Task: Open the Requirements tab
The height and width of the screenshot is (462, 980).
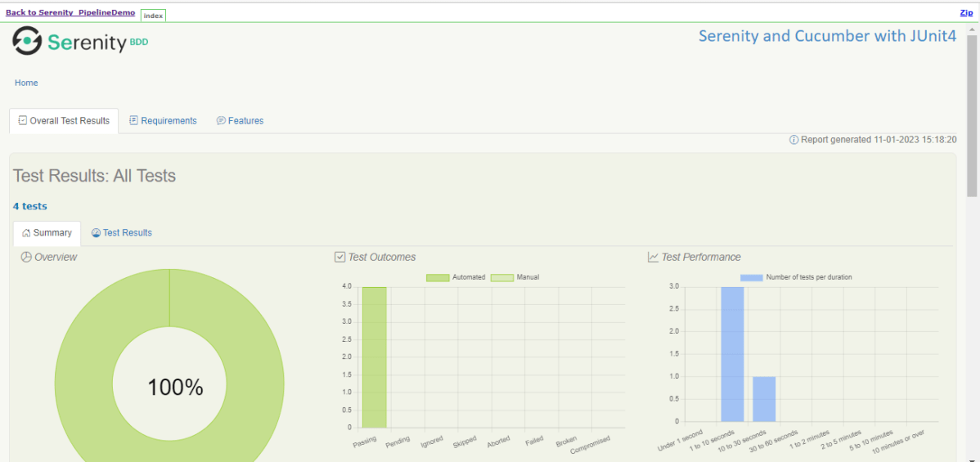Action: 169,121
